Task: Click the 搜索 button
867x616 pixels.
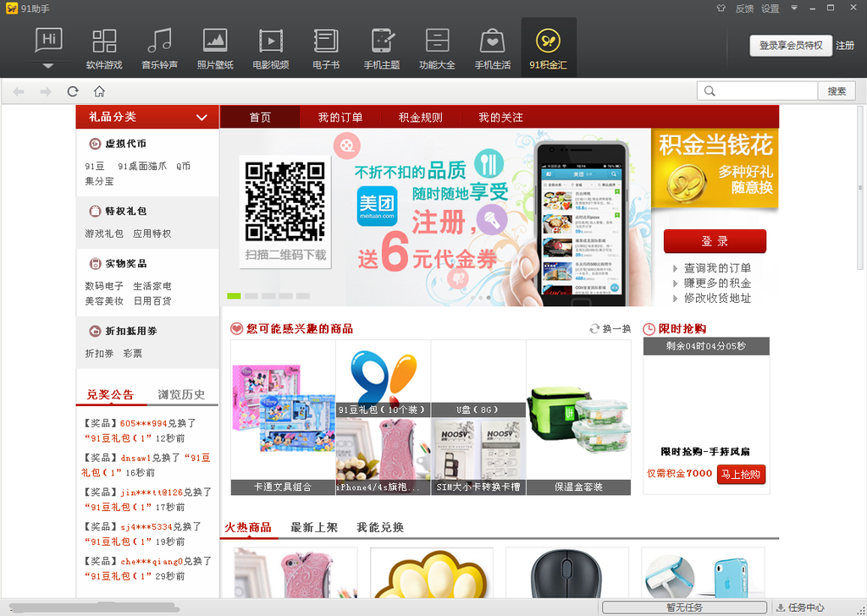Action: 837,91
